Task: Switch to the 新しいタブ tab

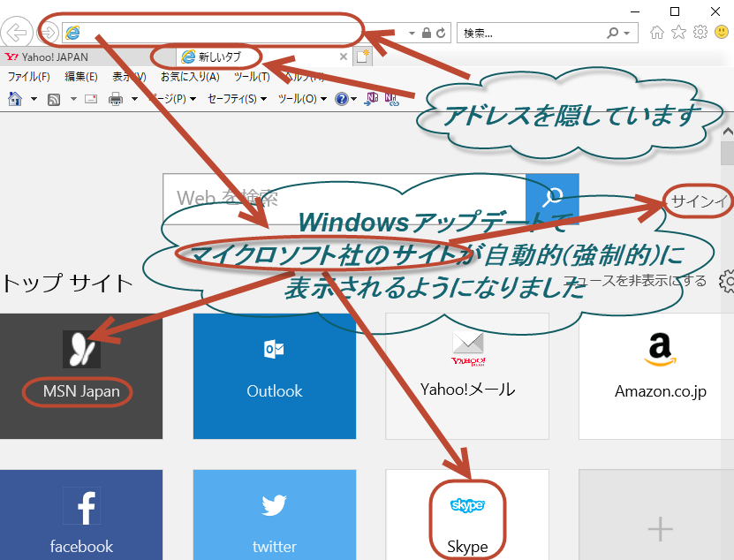Action: coord(264,57)
